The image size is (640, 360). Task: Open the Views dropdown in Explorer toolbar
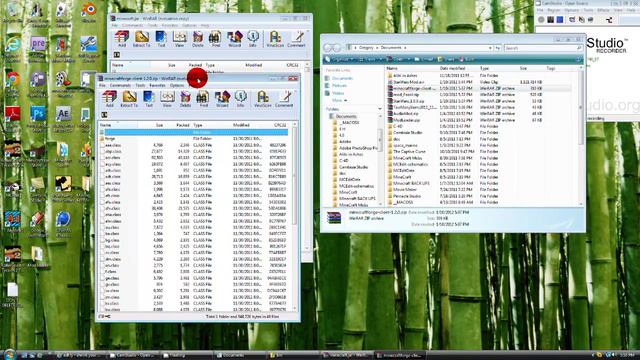point(370,60)
